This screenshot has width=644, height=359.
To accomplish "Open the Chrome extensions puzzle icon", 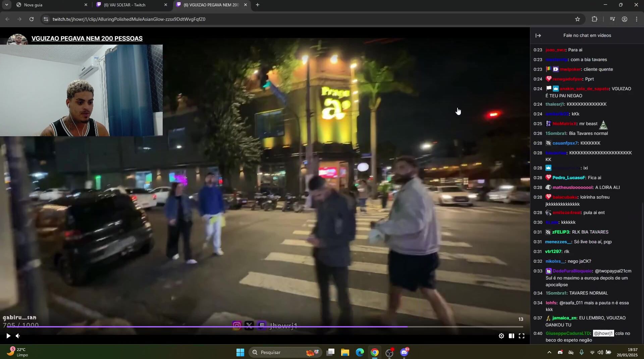I will tap(595, 19).
